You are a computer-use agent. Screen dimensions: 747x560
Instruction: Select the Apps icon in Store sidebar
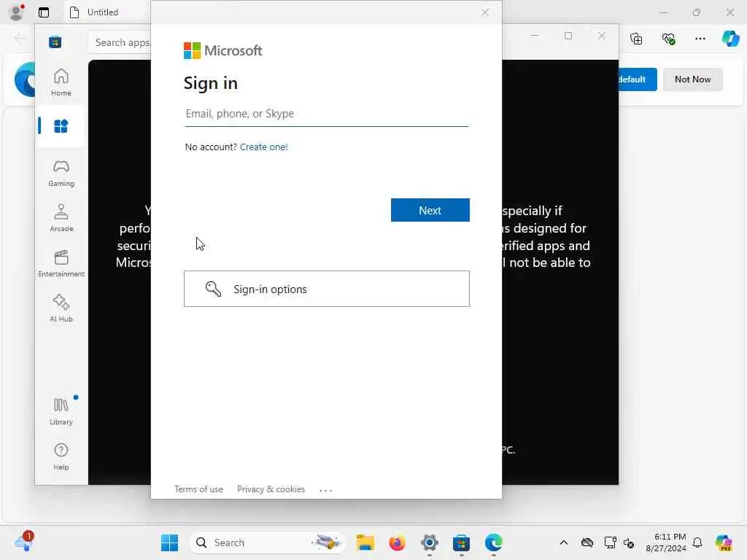click(61, 126)
